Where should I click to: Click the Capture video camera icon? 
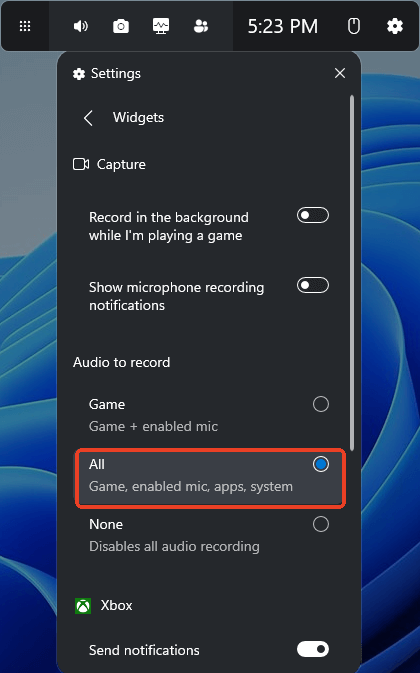pos(81,164)
